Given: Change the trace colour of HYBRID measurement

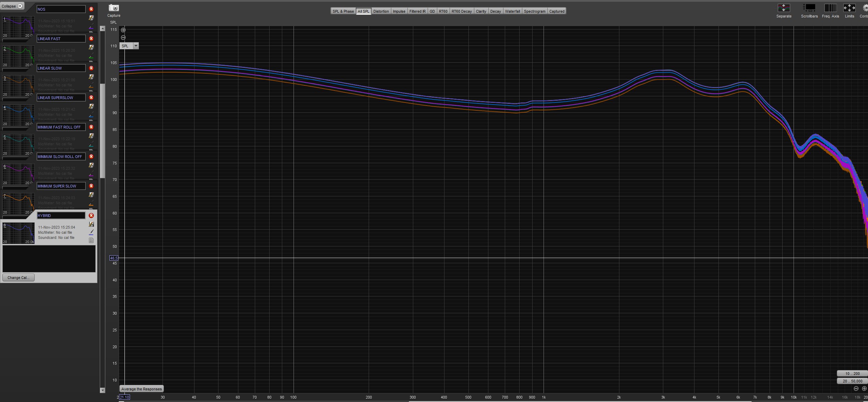Looking at the screenshot, I should (x=91, y=232).
